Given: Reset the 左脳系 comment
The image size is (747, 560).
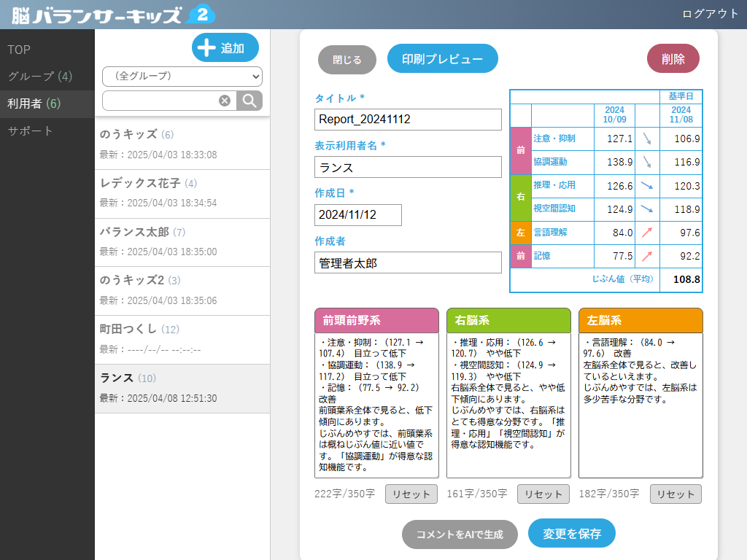Looking at the screenshot, I should pos(676,494).
